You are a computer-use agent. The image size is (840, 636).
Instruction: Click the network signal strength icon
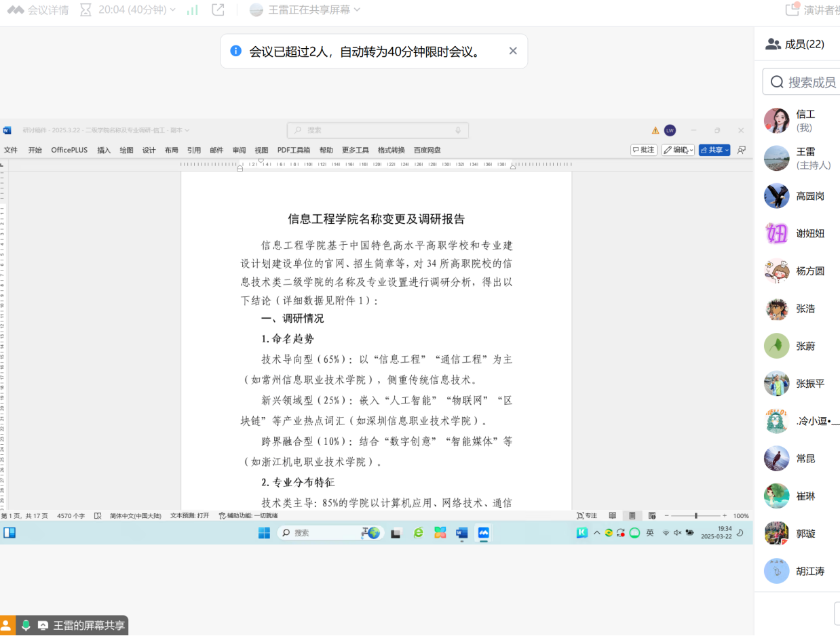click(x=193, y=10)
